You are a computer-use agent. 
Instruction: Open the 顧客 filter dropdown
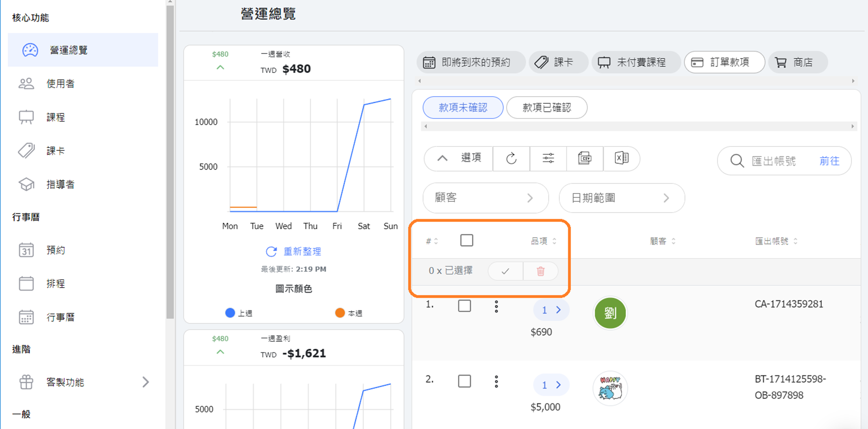point(486,198)
